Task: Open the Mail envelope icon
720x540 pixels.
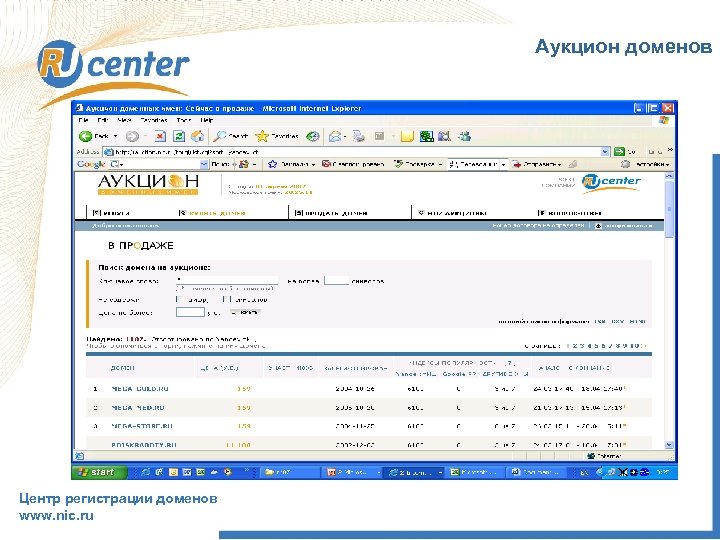Action: tap(336, 136)
